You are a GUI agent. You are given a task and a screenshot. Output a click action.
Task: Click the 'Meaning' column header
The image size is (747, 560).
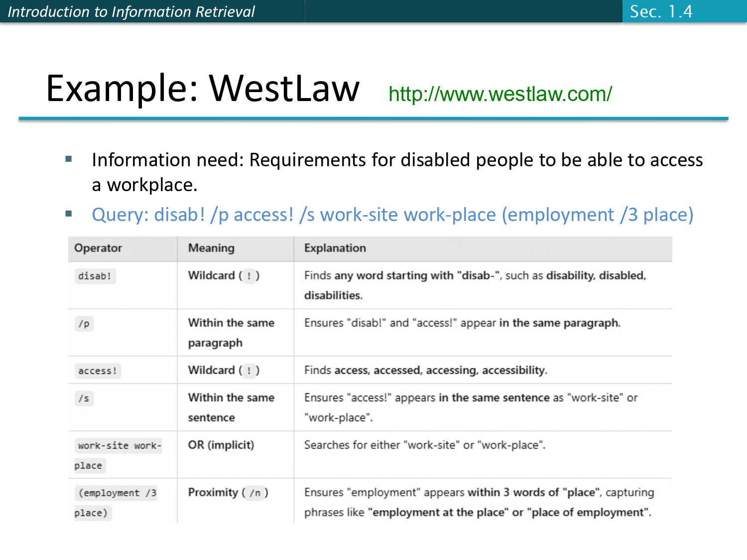click(211, 248)
